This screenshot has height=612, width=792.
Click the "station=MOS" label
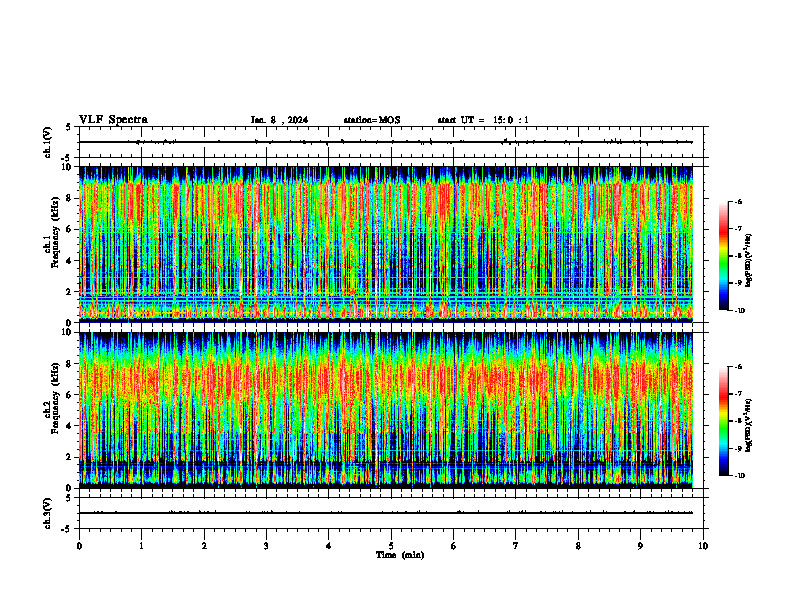(x=372, y=120)
